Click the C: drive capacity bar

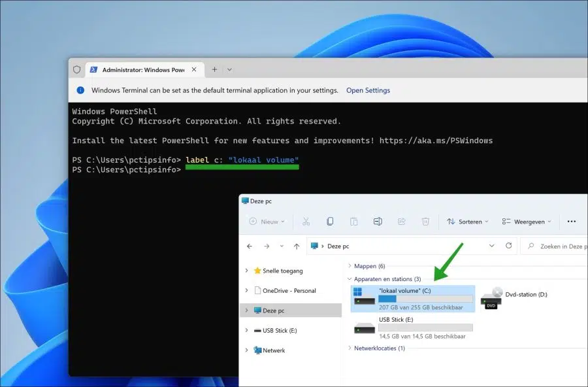[425, 299]
